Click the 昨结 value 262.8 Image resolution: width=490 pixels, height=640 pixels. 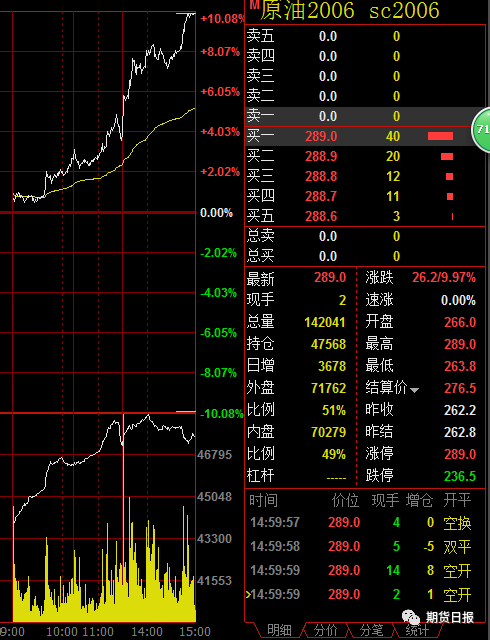click(x=460, y=432)
